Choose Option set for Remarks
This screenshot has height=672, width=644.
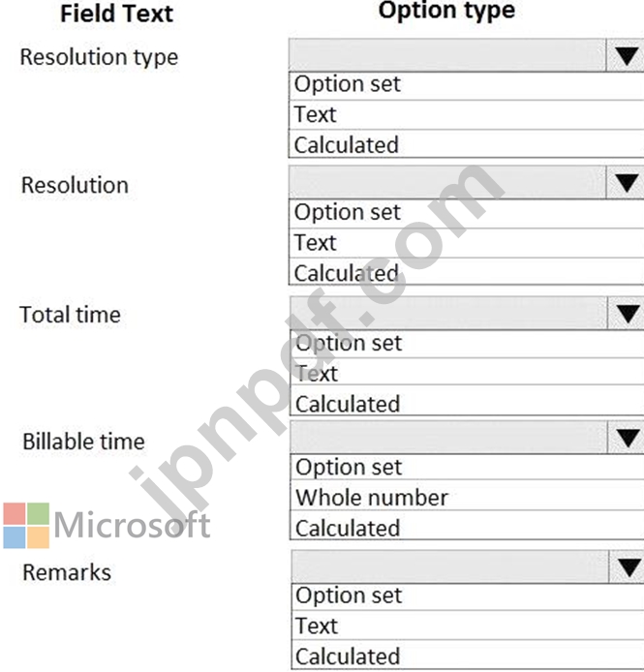coord(468,597)
